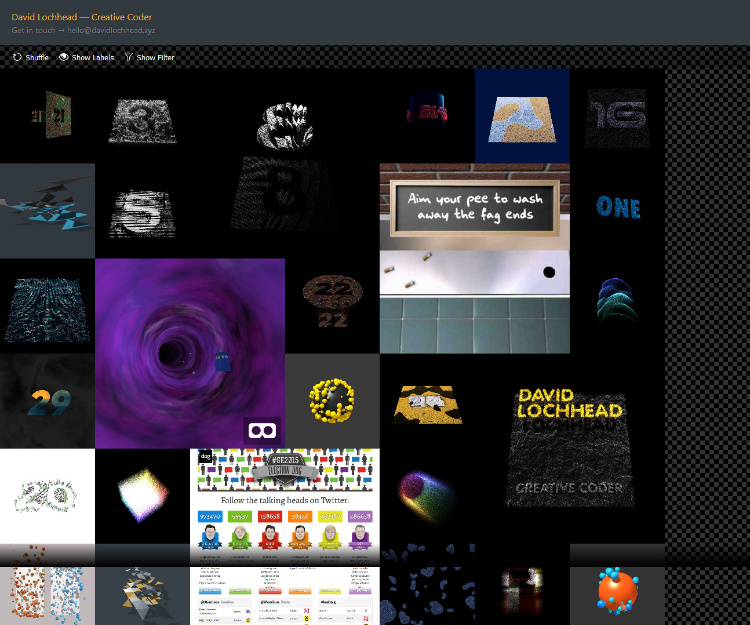Select the blue 'ONE' text thumbnail

click(617, 208)
